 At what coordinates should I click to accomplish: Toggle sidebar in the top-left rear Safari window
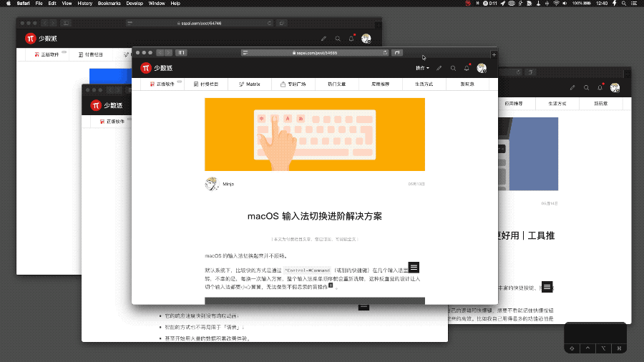(66, 24)
